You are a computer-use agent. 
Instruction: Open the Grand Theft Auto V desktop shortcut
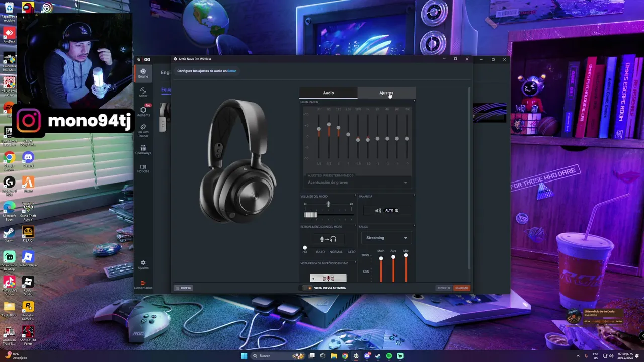coord(28,211)
